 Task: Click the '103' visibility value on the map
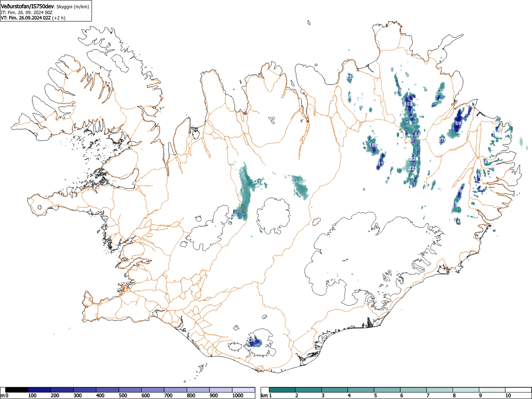point(409,103)
